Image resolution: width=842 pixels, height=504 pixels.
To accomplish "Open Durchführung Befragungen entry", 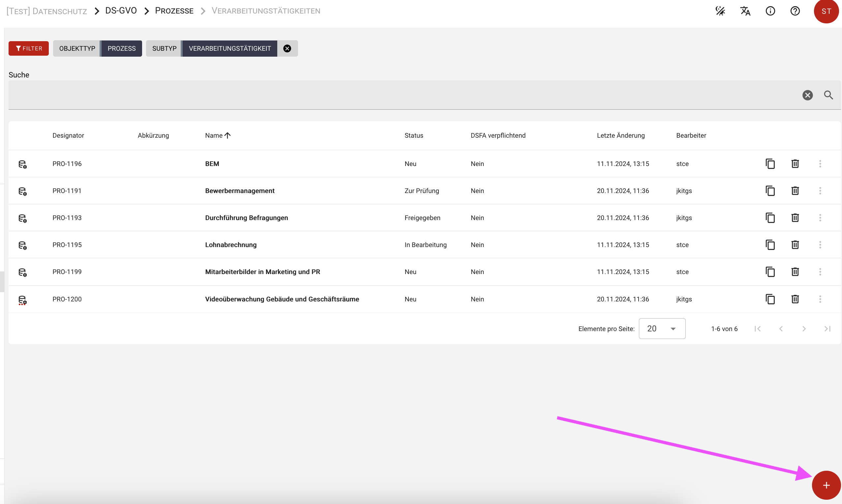I will pos(246,218).
